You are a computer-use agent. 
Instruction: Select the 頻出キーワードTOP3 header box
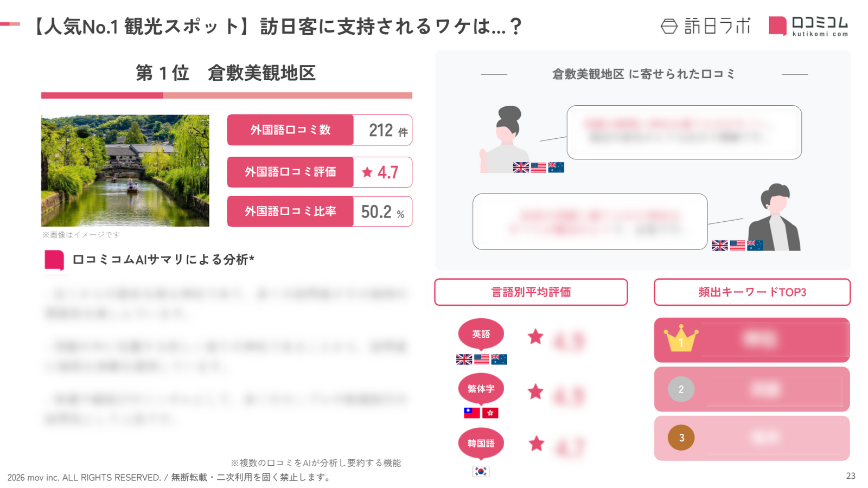[x=752, y=292]
